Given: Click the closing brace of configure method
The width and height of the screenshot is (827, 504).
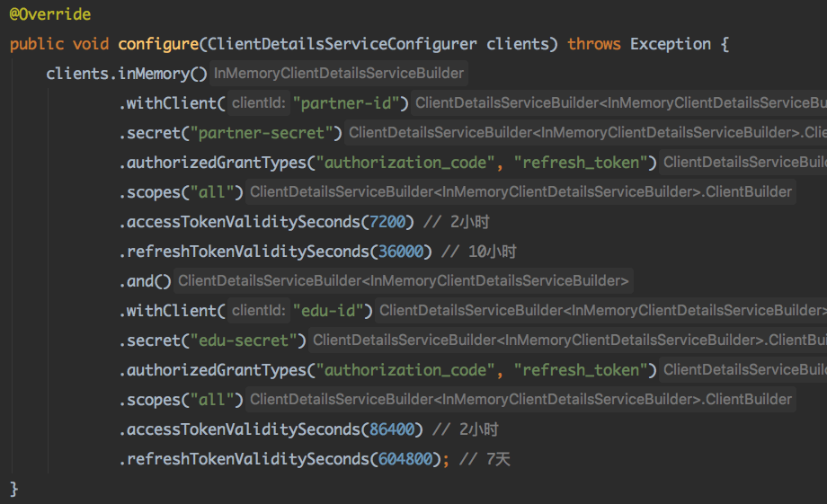Looking at the screenshot, I should coord(13,489).
